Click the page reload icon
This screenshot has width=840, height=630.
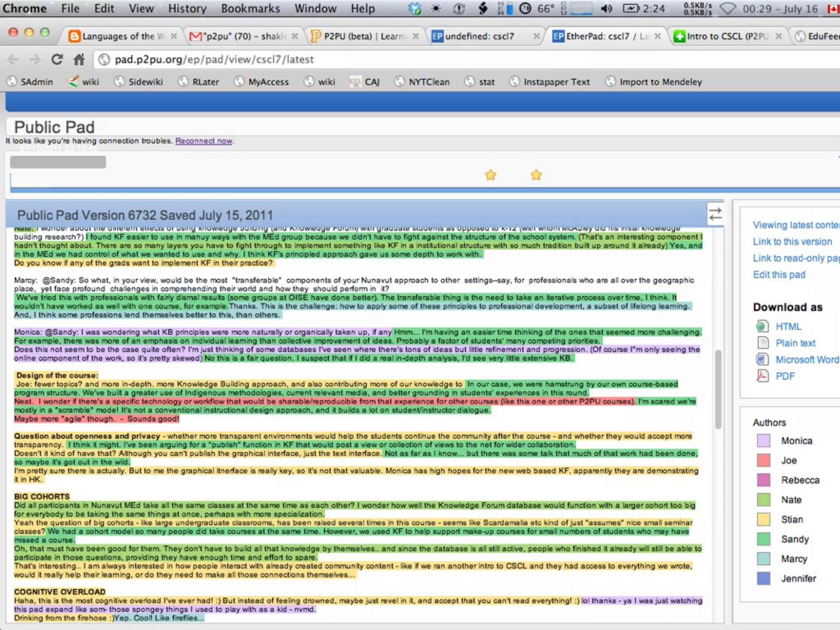(x=57, y=59)
